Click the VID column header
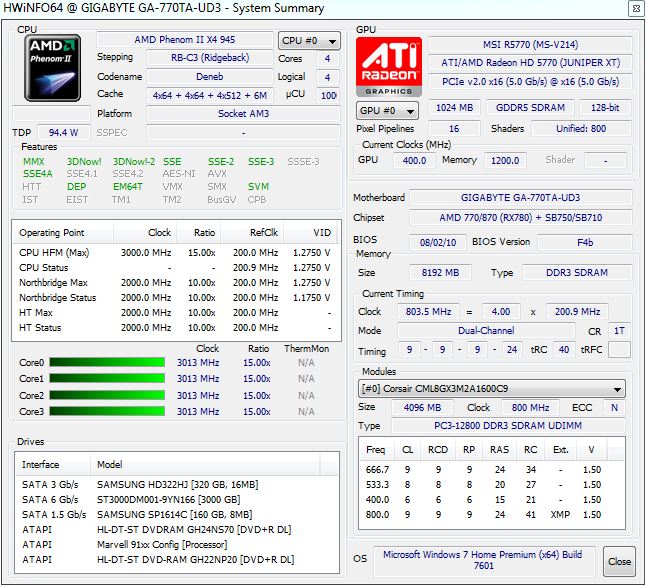This screenshot has height=586, width=646. [x=311, y=233]
